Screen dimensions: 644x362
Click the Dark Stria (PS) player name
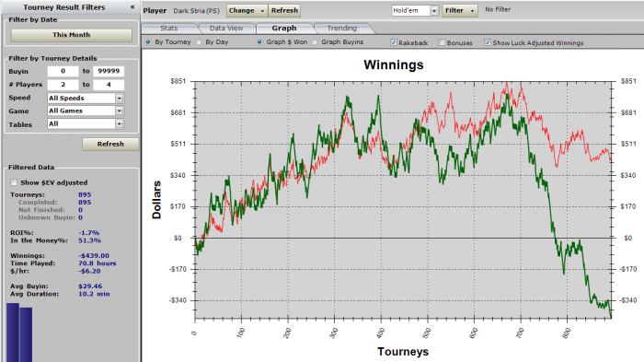[x=196, y=11]
